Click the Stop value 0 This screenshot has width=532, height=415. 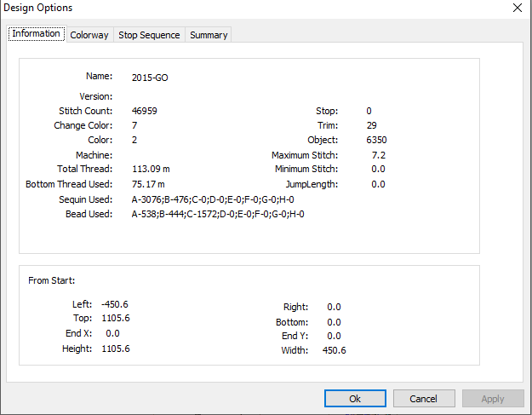click(369, 111)
